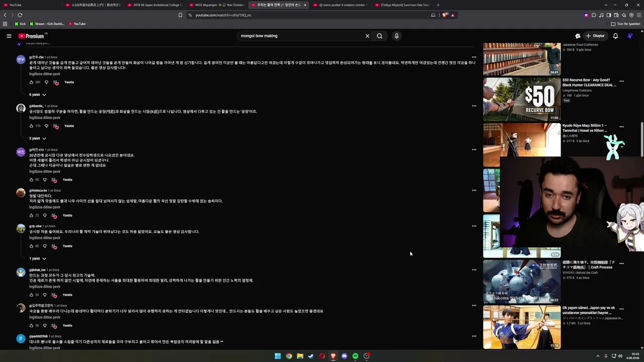Open more options for Kyudo Rüya Maçı video
This screenshot has height=362, width=644.
(621, 127)
